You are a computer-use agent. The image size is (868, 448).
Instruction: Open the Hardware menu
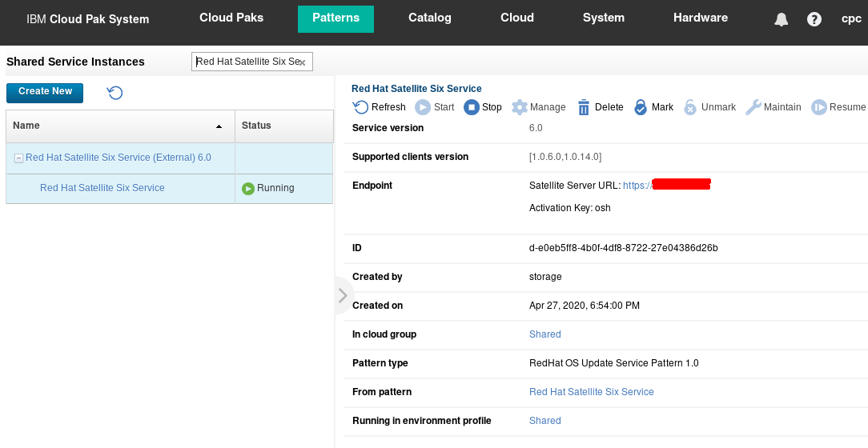click(701, 18)
